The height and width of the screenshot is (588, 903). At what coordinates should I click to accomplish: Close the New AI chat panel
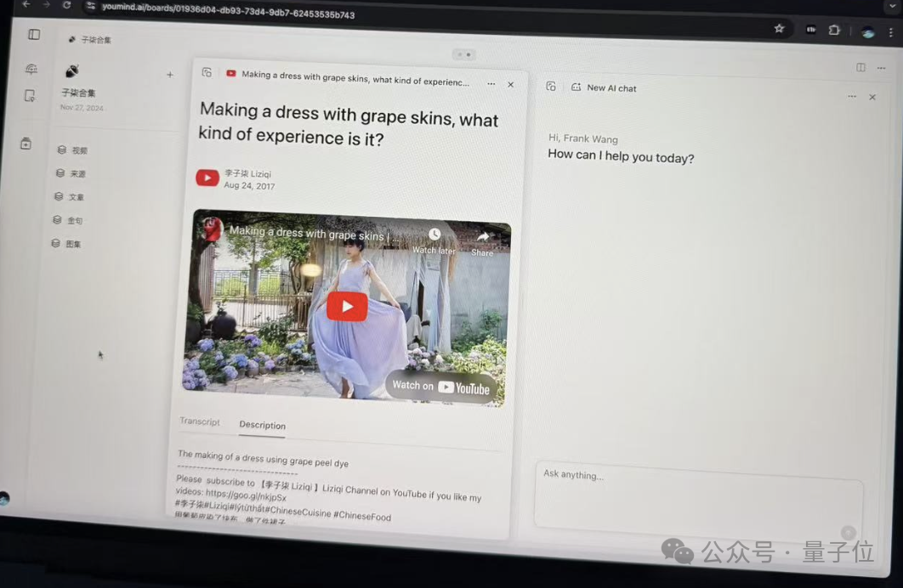click(872, 97)
